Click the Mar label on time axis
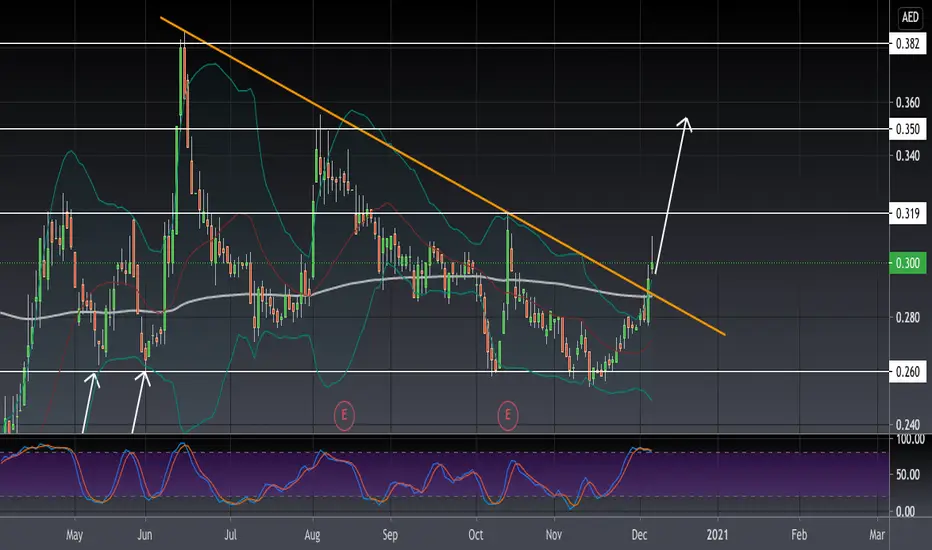Viewport: 932px width, 550px height. pyautogui.click(x=877, y=535)
